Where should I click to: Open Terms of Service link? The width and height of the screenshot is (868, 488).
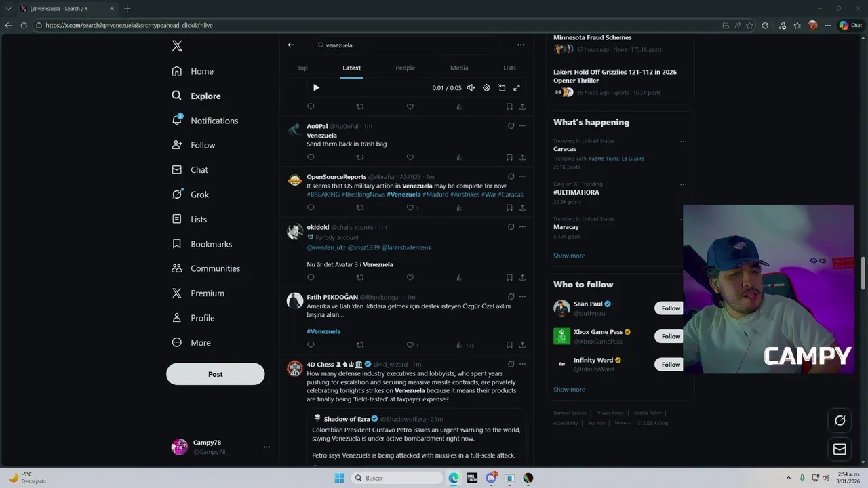(570, 413)
